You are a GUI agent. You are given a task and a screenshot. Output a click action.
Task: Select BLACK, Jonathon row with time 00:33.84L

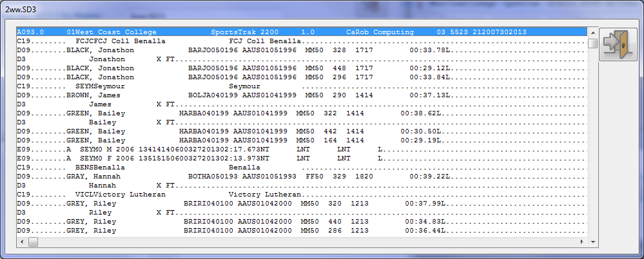coord(302,77)
